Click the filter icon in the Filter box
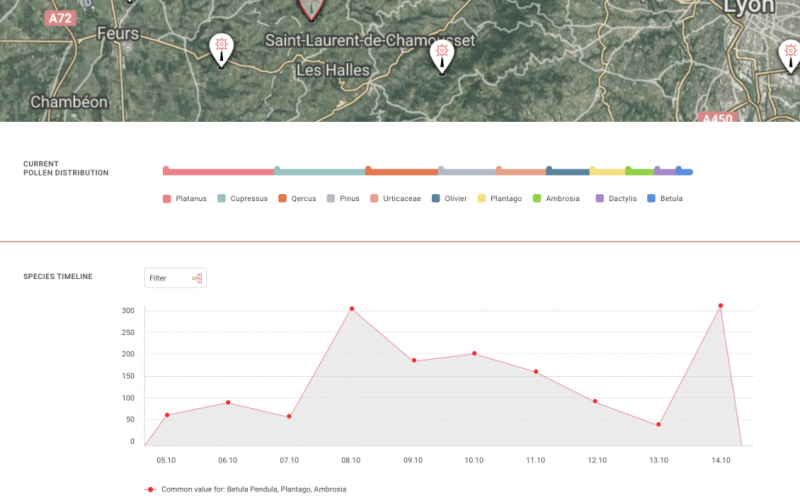Screen dimensions: 800x500 click(x=197, y=278)
